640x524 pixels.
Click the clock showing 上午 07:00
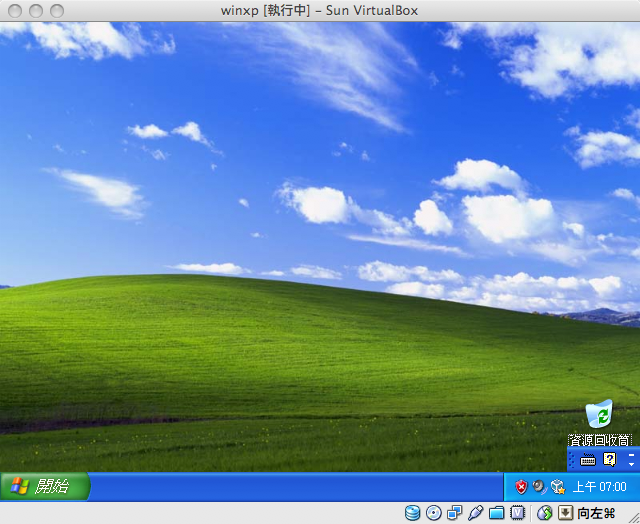pyautogui.click(x=599, y=486)
